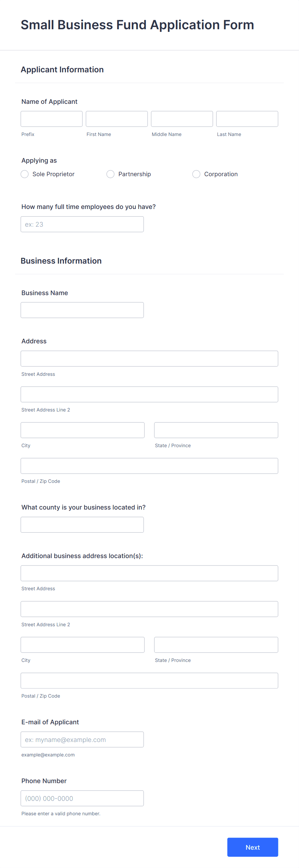Click the additional location City field
Image resolution: width=299 pixels, height=868 pixels.
pos(82,644)
